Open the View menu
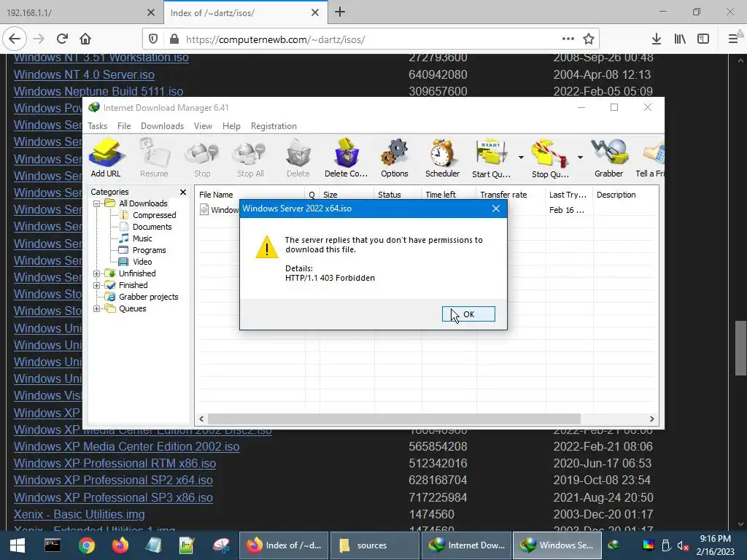Image resolution: width=747 pixels, height=560 pixels. pyautogui.click(x=203, y=125)
